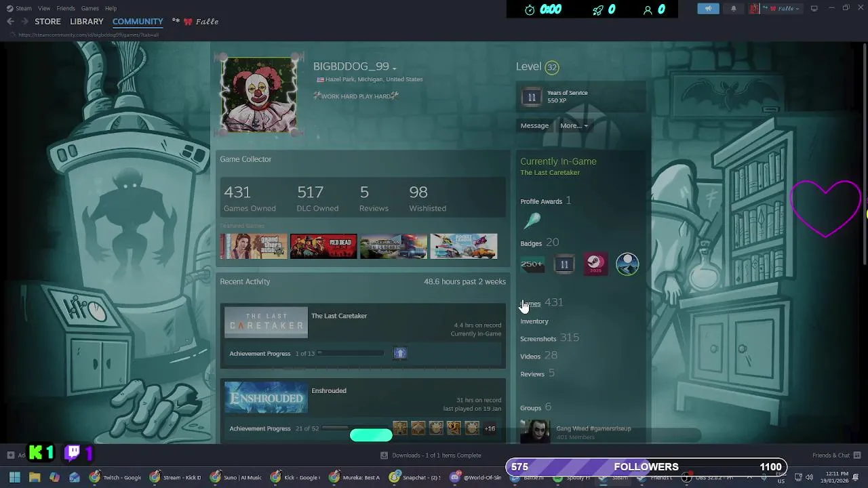View the clown profile avatar

[x=258, y=94]
